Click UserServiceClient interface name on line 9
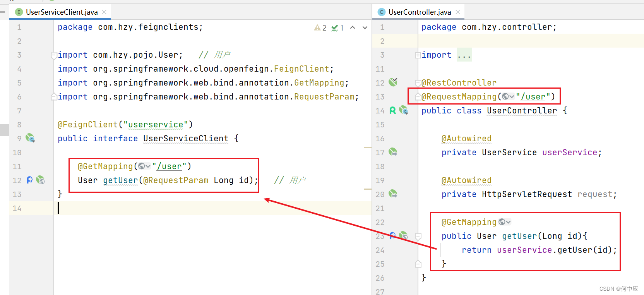Screen dimensions: 644x295 click(x=186, y=139)
